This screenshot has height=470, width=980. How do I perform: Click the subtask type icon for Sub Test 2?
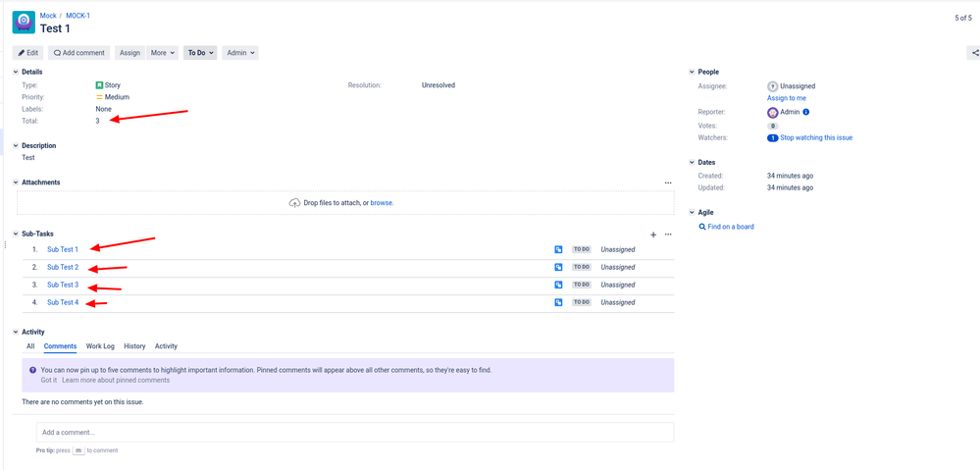point(558,267)
